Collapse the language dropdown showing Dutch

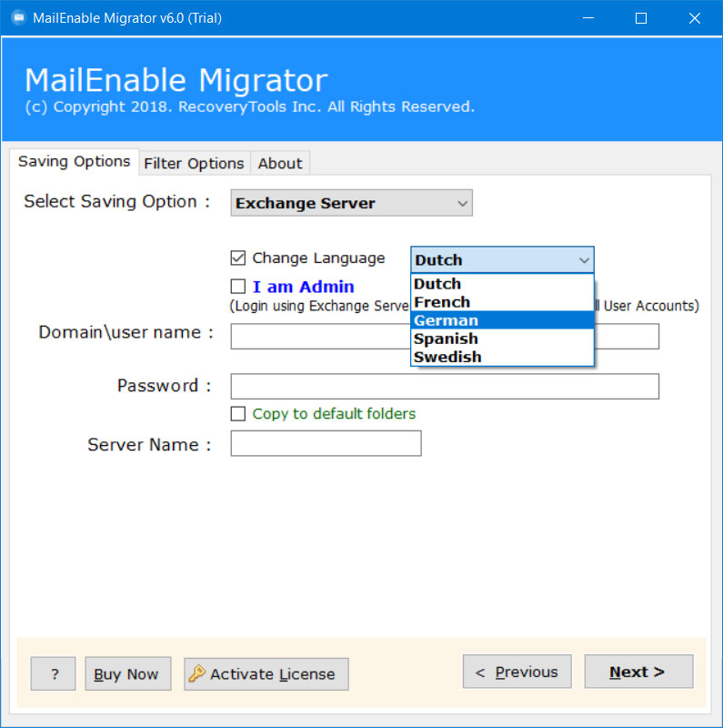502,259
